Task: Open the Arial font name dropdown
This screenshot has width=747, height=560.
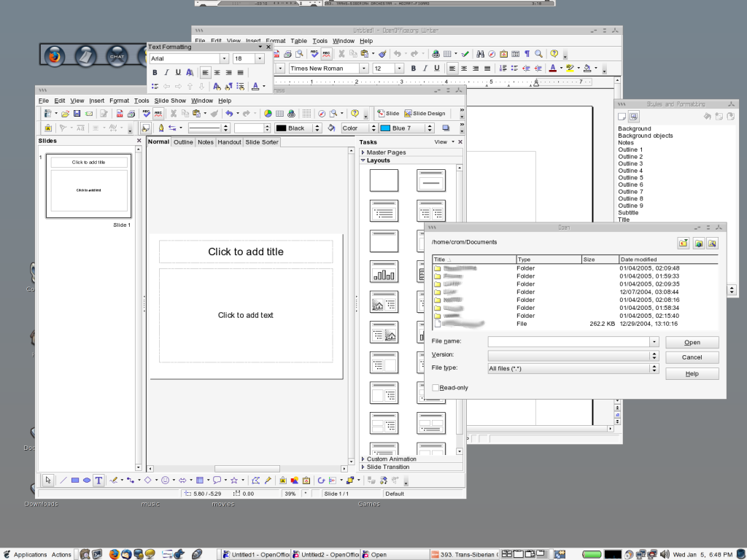Action: pyautogui.click(x=224, y=58)
